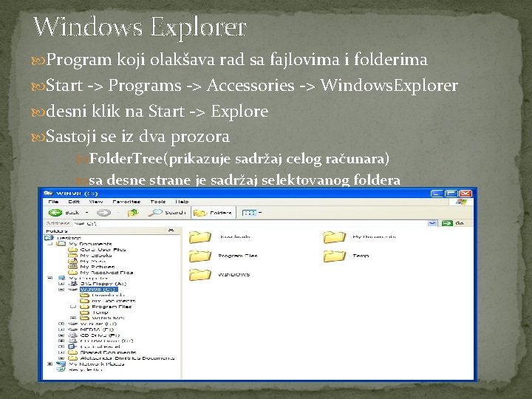Click the Recycle Bin icon in tree
532x399 pixels.
pyautogui.click(x=61, y=369)
